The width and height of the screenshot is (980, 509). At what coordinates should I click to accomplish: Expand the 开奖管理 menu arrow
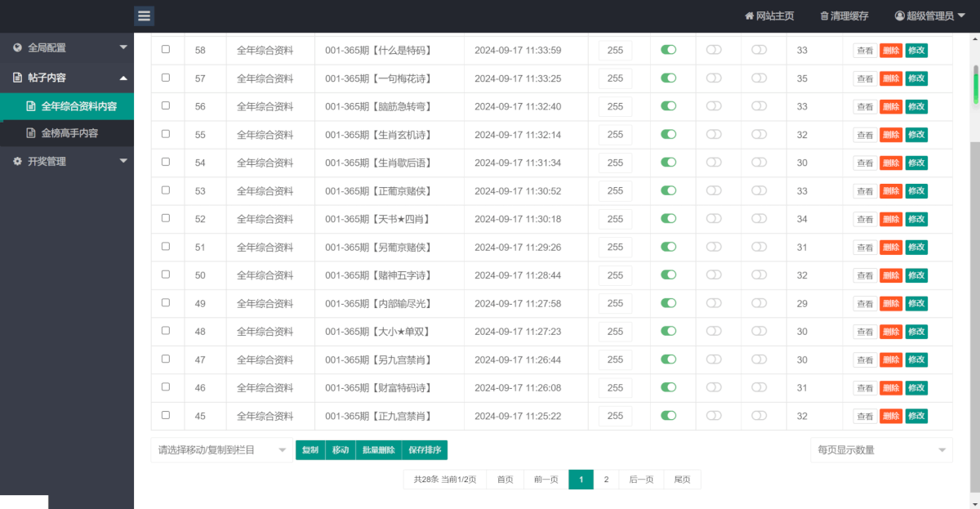[123, 162]
